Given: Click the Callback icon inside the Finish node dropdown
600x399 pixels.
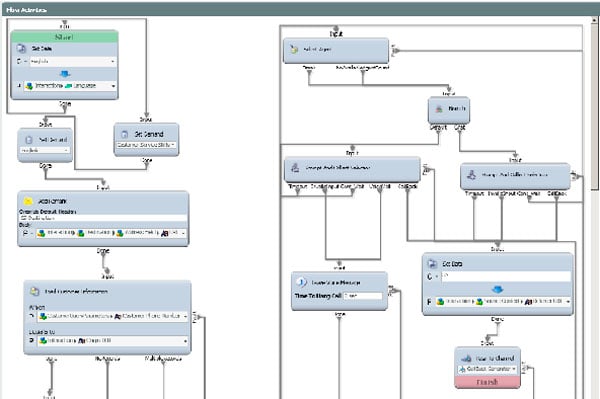Looking at the screenshot, I should (x=462, y=369).
